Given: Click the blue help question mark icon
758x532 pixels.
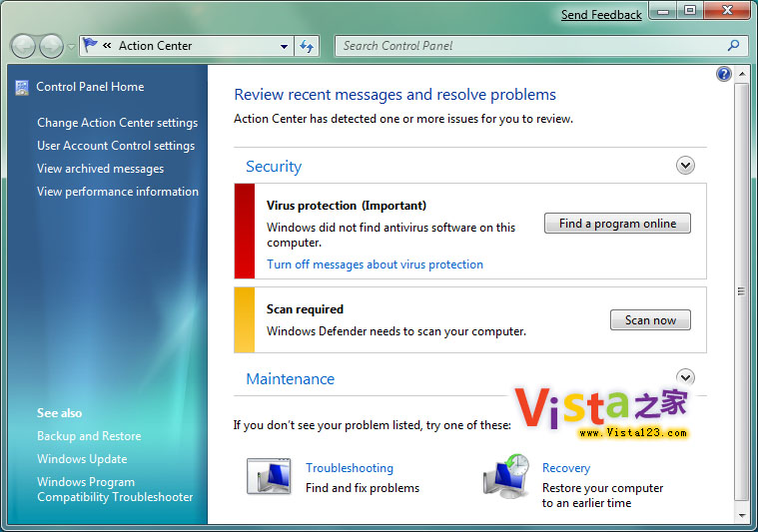Looking at the screenshot, I should point(724,74).
